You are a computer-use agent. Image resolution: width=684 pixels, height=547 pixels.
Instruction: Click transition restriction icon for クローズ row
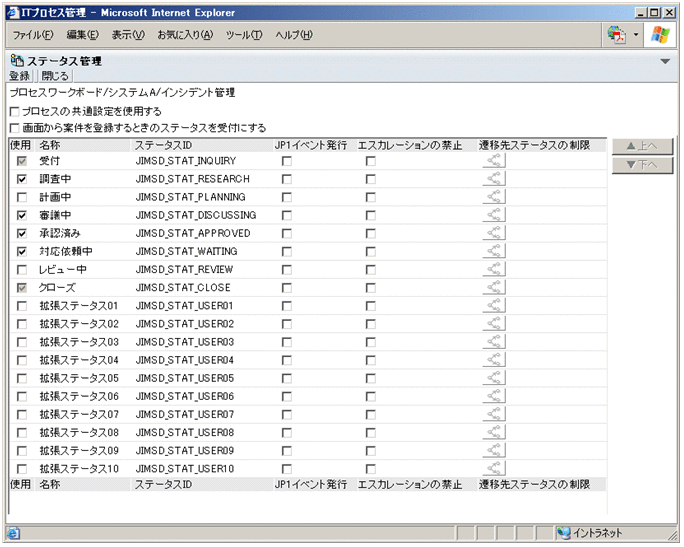(494, 287)
